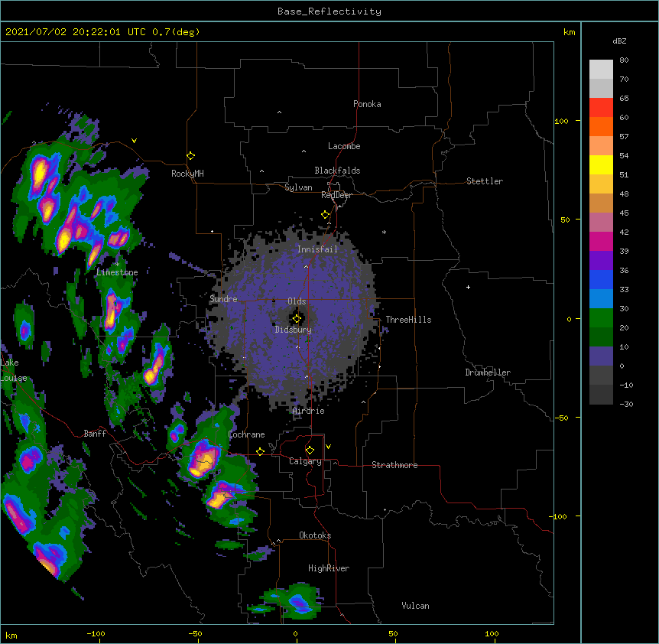Click the dBZ legend heading
Screen dimensions: 659x644
619,41
